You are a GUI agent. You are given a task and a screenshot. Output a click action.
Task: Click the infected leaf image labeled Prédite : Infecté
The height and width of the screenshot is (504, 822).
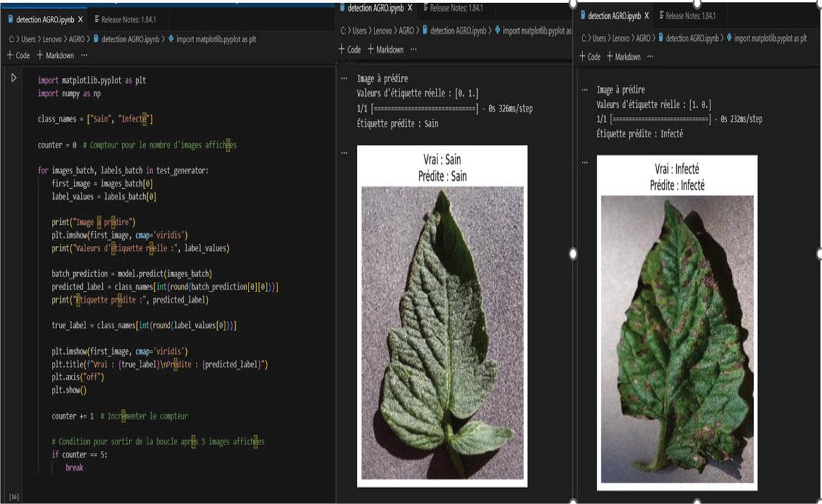pos(677,338)
